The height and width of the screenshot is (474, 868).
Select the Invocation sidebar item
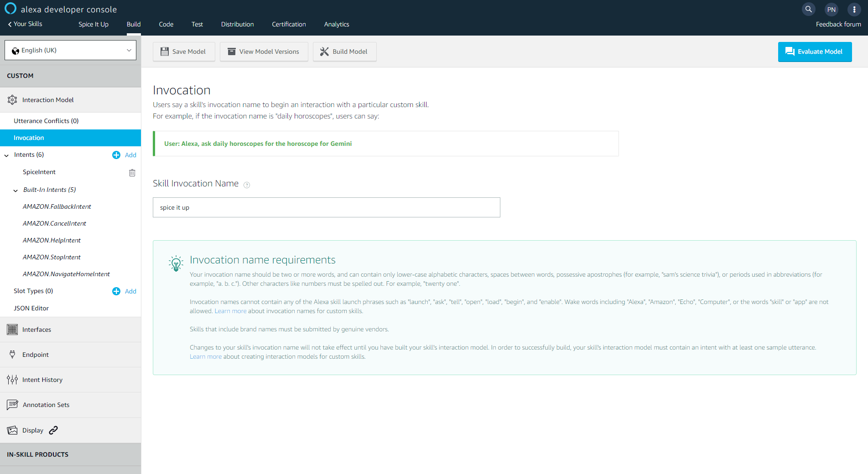(70, 138)
